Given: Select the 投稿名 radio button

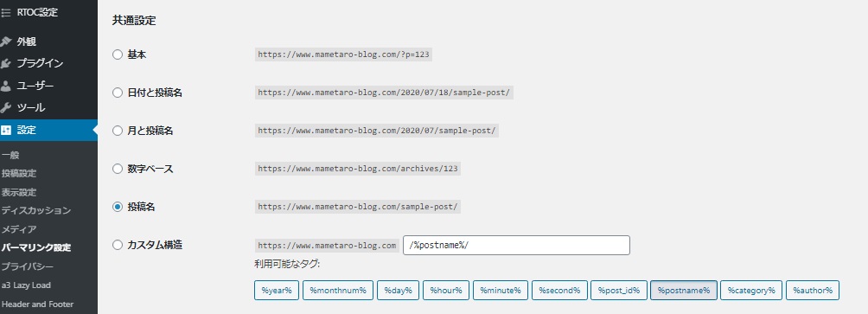Looking at the screenshot, I should click(x=118, y=207).
